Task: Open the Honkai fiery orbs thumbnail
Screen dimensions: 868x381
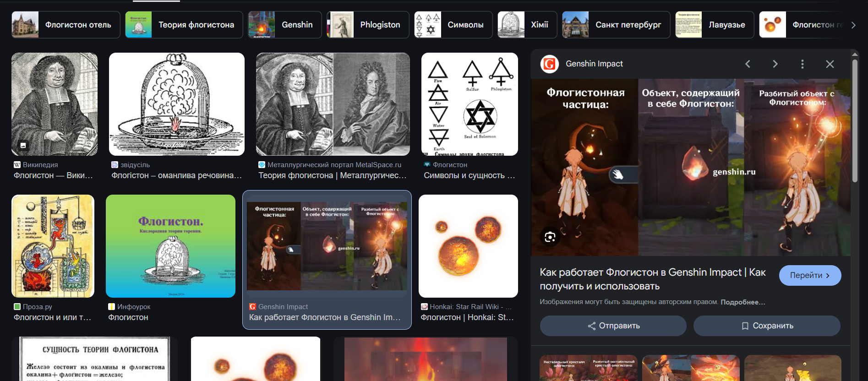Action: (468, 246)
